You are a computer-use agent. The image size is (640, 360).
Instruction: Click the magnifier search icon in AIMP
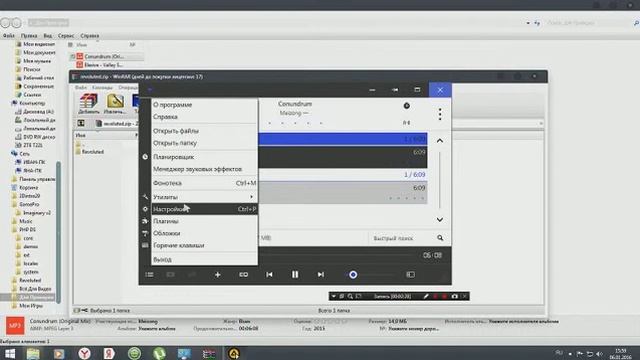[440, 238]
